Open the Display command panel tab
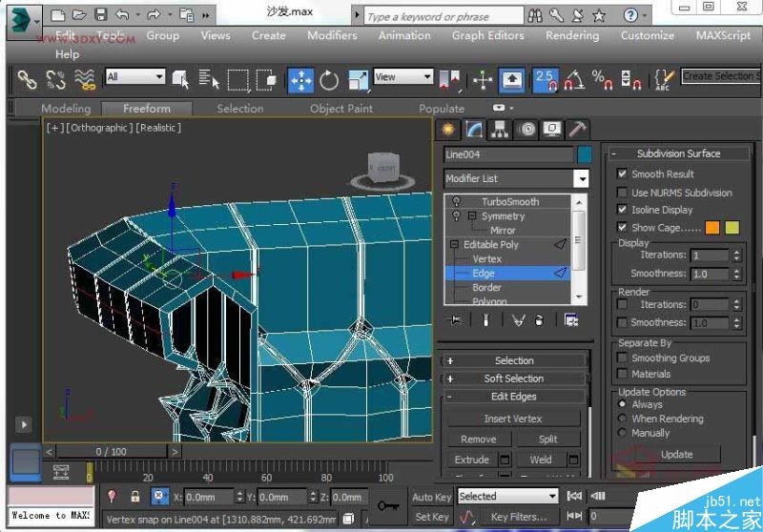The height and width of the screenshot is (532, 763). [552, 130]
